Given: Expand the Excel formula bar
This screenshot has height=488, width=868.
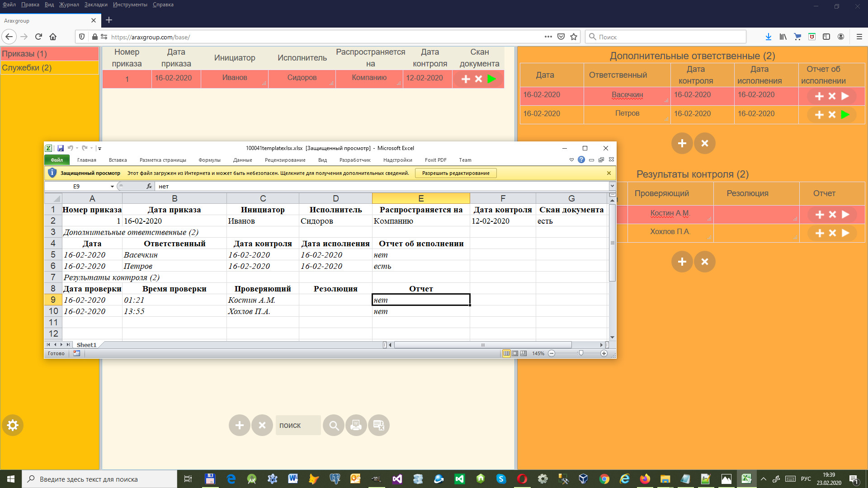Looking at the screenshot, I should click(x=612, y=186).
